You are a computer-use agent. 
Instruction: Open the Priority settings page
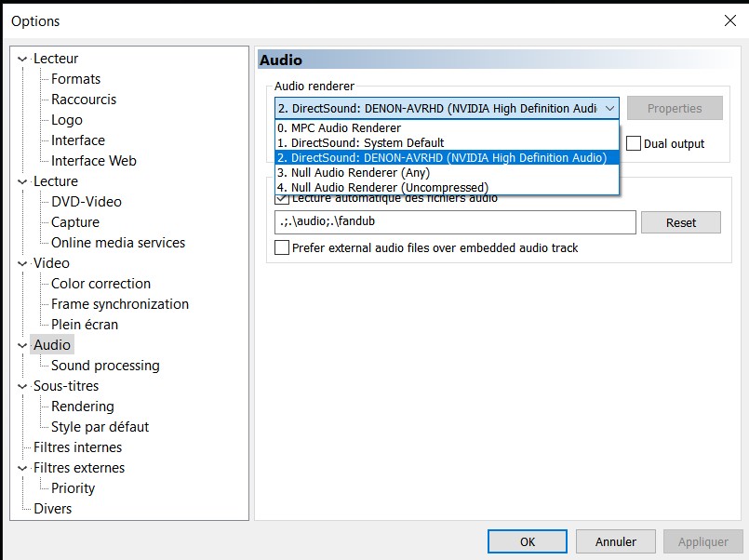click(x=73, y=488)
